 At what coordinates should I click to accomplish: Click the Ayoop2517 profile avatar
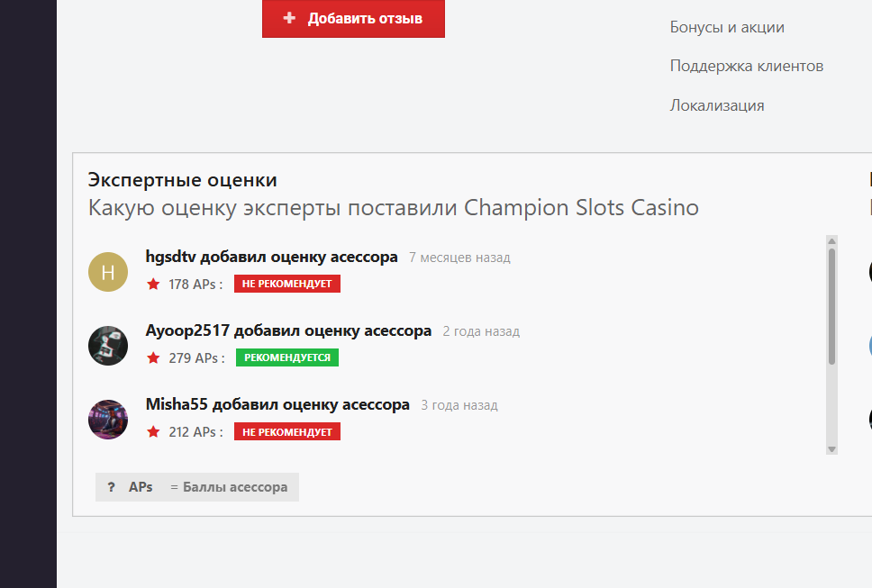click(x=108, y=346)
